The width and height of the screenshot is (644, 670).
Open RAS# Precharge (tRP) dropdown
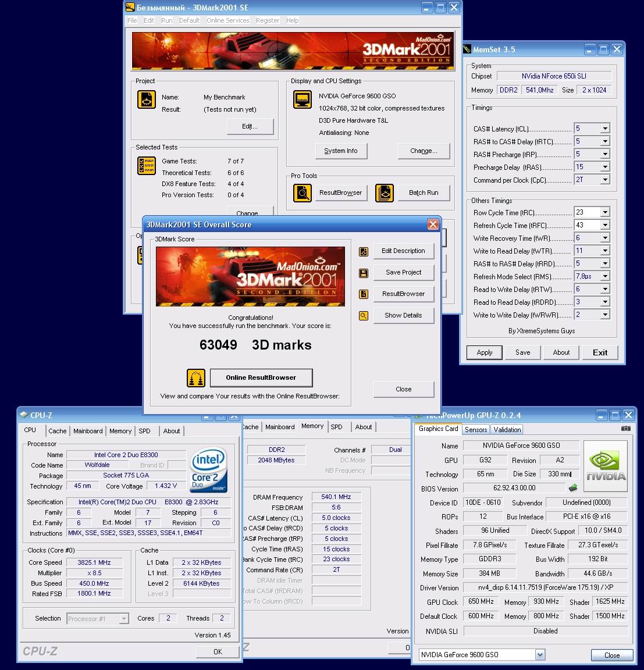coord(605,154)
